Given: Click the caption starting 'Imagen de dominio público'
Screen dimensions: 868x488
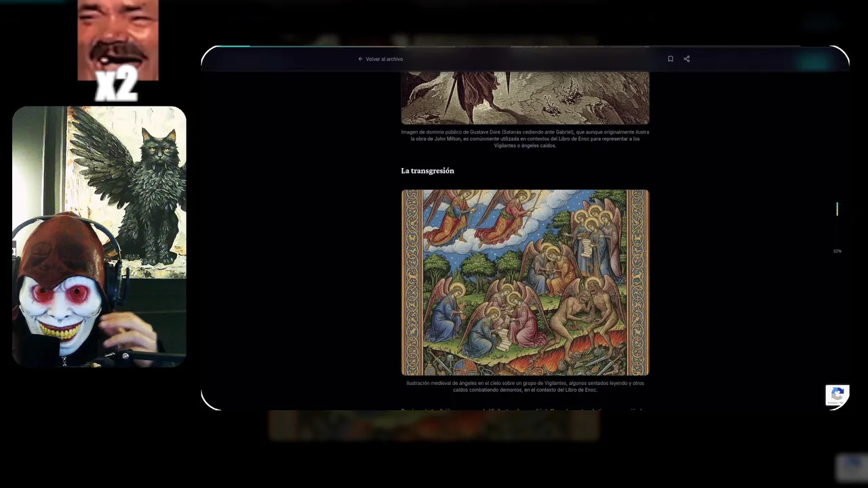Looking at the screenshot, I should point(525,139).
